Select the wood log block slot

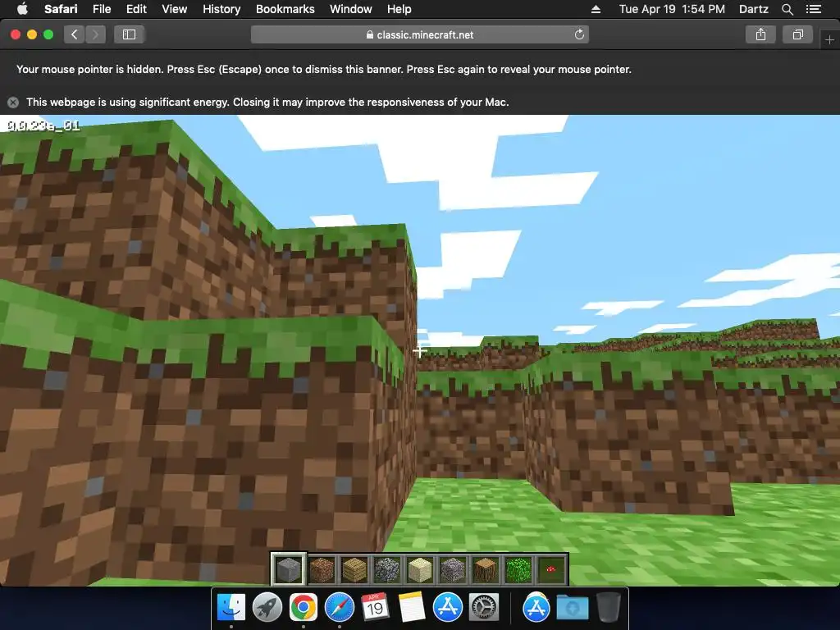click(486, 569)
